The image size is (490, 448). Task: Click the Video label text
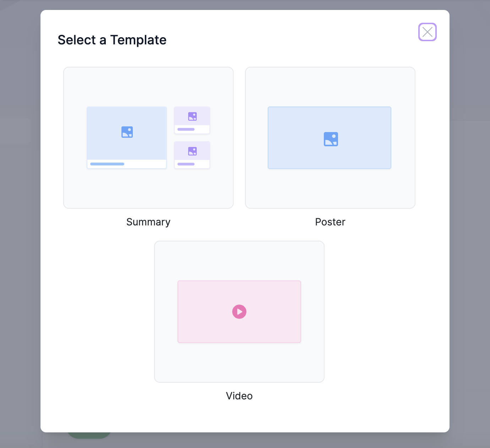[239, 396]
